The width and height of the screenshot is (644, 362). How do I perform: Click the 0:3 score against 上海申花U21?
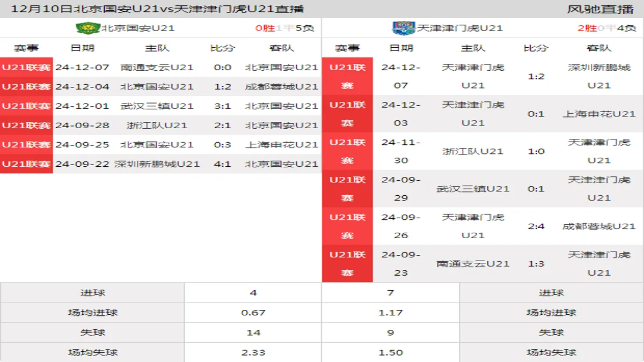(222, 144)
